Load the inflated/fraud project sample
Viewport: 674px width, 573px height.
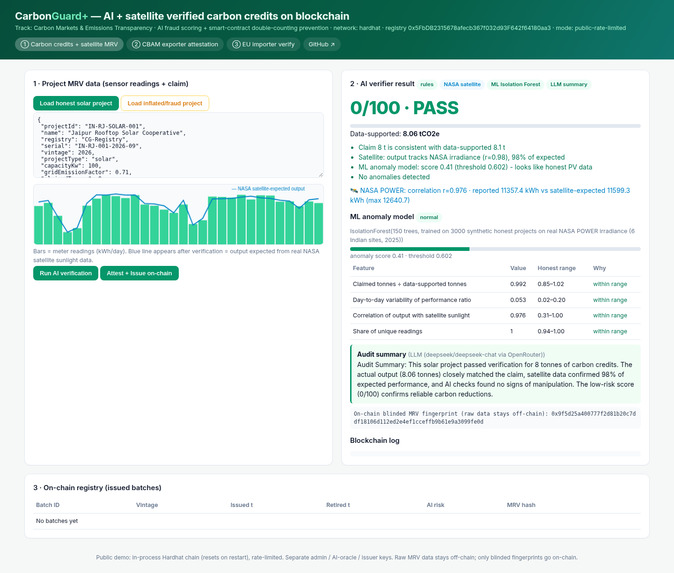tap(165, 103)
